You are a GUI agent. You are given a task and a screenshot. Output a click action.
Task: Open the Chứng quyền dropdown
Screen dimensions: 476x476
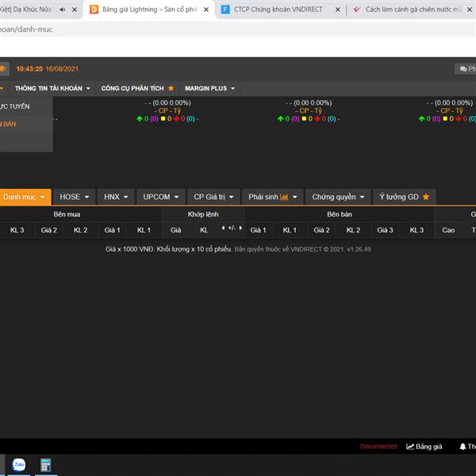tap(338, 197)
